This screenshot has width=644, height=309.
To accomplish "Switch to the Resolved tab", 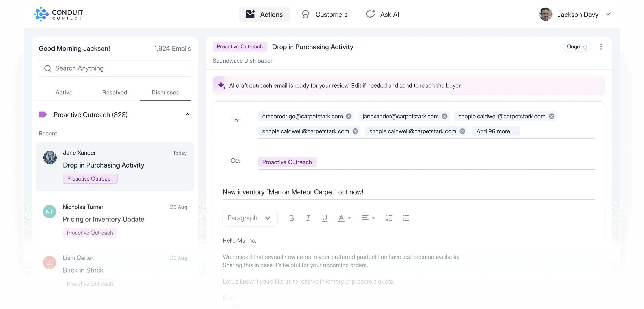I will click(115, 93).
